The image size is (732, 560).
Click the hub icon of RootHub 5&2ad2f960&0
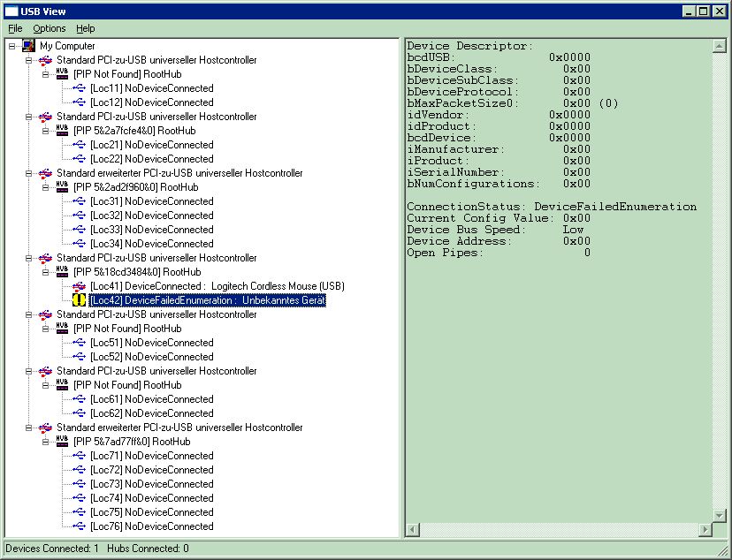tap(62, 187)
